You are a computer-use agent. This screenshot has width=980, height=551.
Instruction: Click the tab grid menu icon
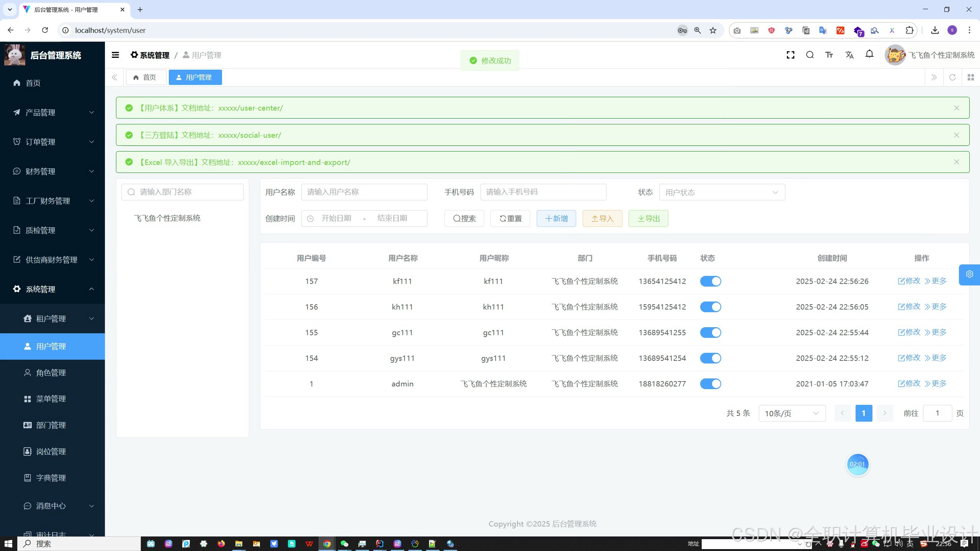(971, 77)
